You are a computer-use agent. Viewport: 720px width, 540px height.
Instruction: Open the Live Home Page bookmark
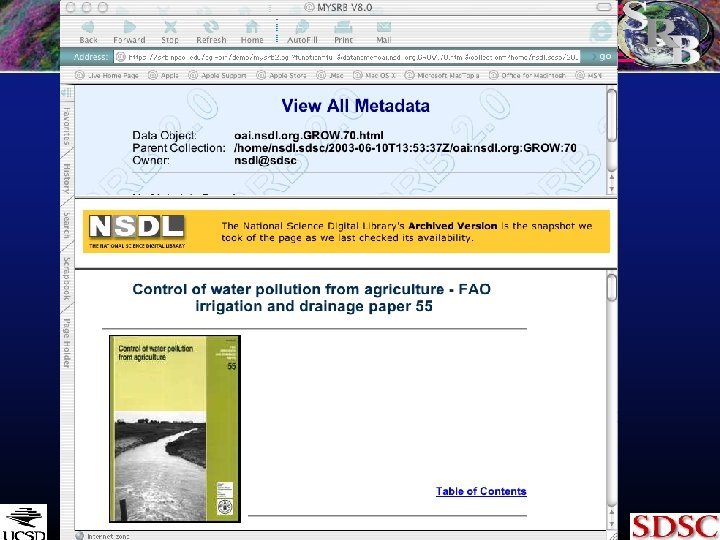tap(107, 75)
